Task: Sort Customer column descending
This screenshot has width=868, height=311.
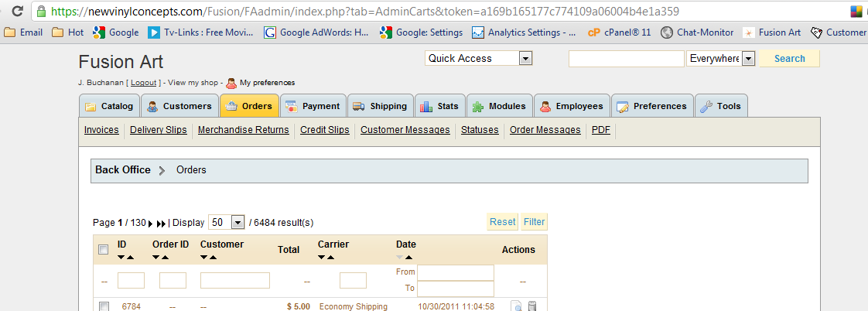Action: [204, 258]
